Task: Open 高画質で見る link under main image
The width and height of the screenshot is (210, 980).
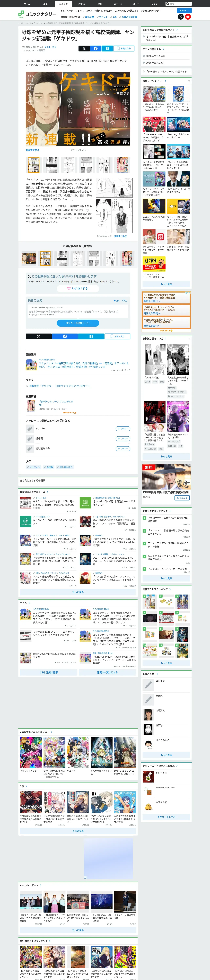Action: click(32, 150)
